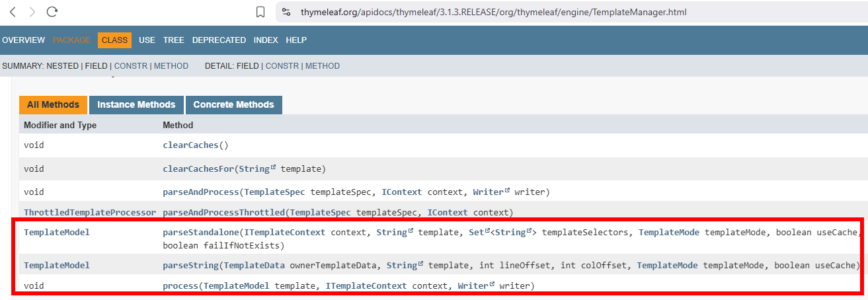Open the parseAndProcess method link
Image resolution: width=868 pixels, height=300 pixels.
coord(201,192)
